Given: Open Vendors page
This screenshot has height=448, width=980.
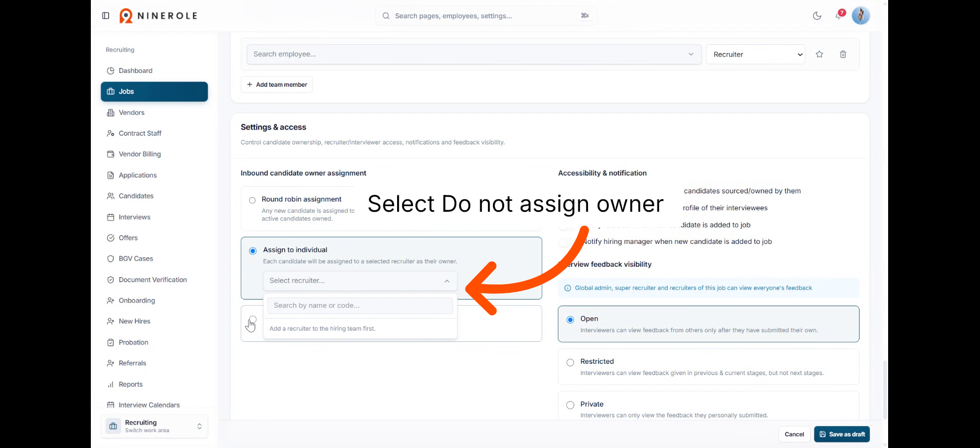Looking at the screenshot, I should [154, 112].
